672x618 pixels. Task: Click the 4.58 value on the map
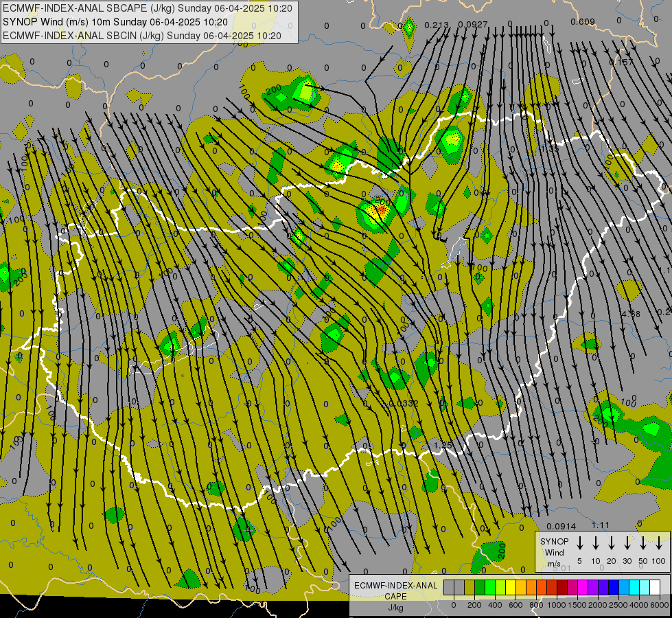click(x=630, y=314)
